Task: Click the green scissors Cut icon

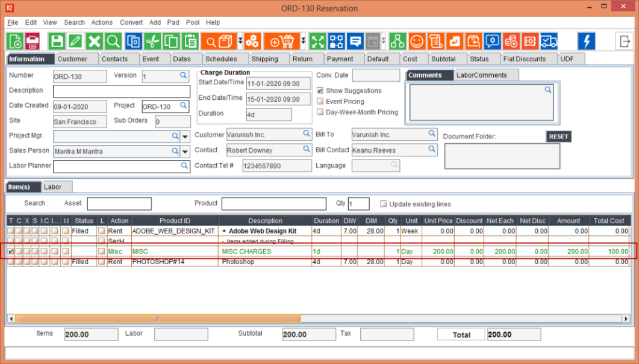Action: click(x=152, y=41)
